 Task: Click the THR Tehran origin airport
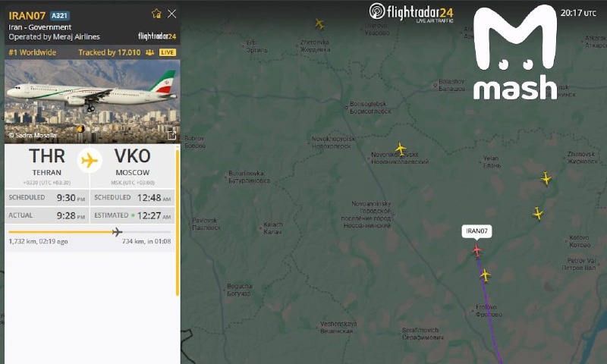point(47,165)
